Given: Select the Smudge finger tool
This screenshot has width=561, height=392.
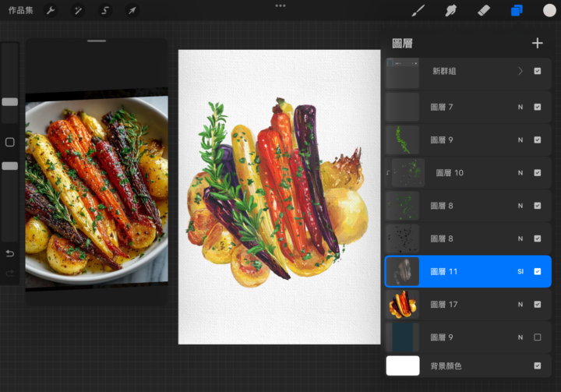Looking at the screenshot, I should coord(451,10).
